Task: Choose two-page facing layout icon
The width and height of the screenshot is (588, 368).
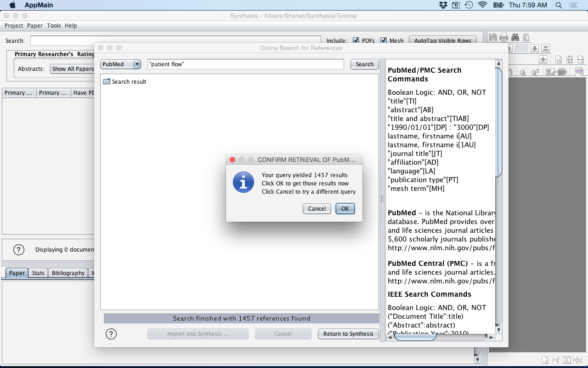Action: (x=567, y=360)
